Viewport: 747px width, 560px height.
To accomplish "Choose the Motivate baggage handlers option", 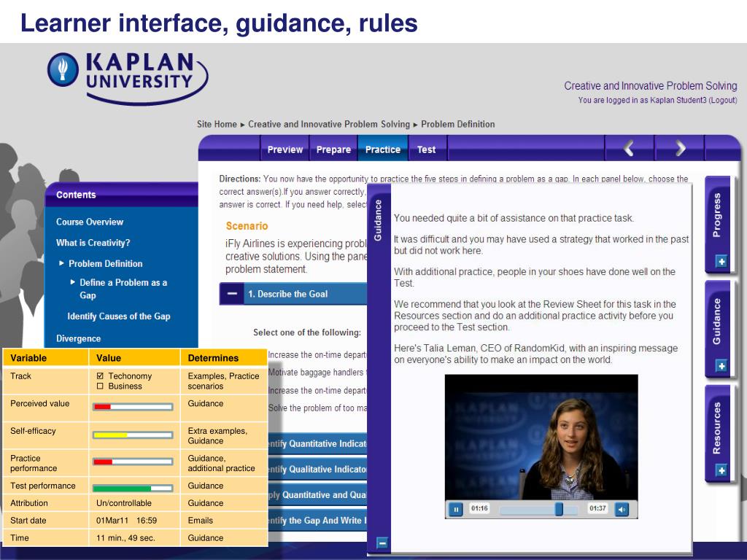I will pyautogui.click(x=317, y=373).
